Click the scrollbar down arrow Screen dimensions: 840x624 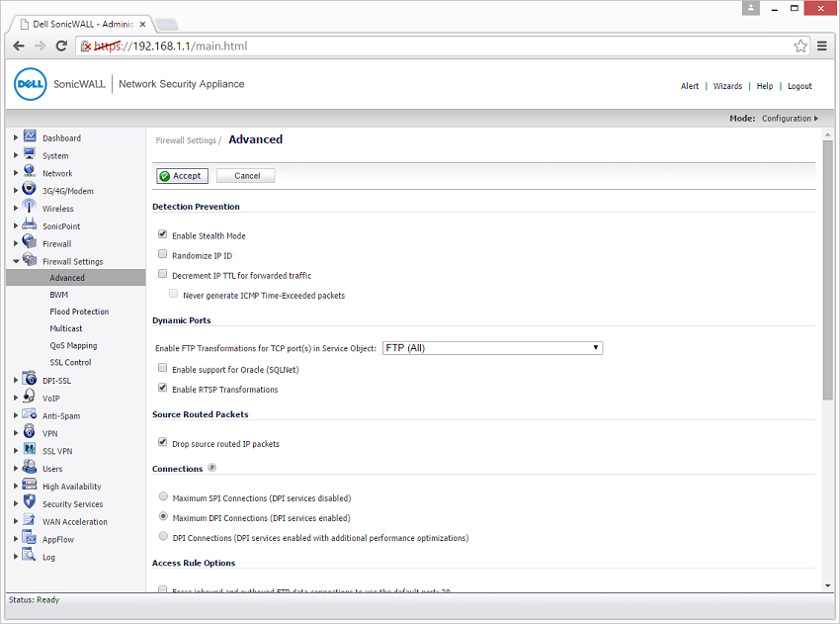tap(828, 586)
